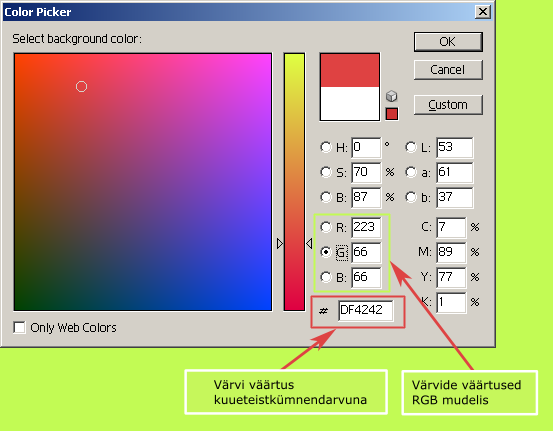Click the L field showing 53
Image resolution: width=553 pixels, height=431 pixels.
click(454, 147)
